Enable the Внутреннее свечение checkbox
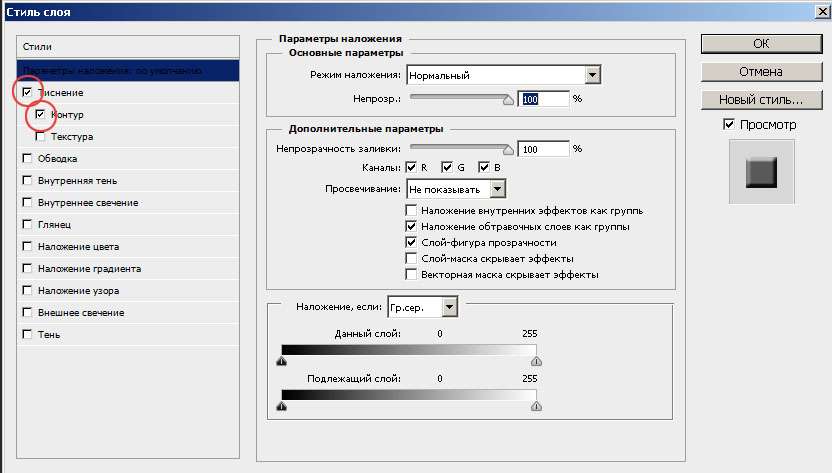The width and height of the screenshot is (832, 473). point(27,202)
